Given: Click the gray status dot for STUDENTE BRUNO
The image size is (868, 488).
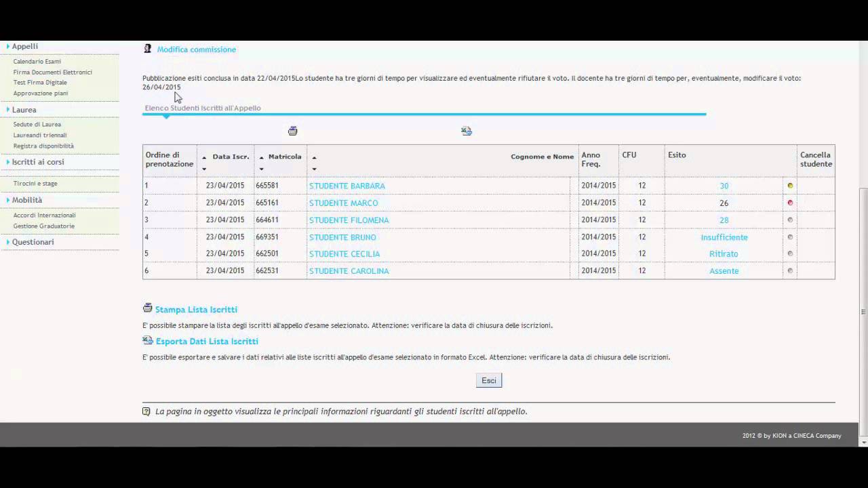Looking at the screenshot, I should (x=790, y=237).
